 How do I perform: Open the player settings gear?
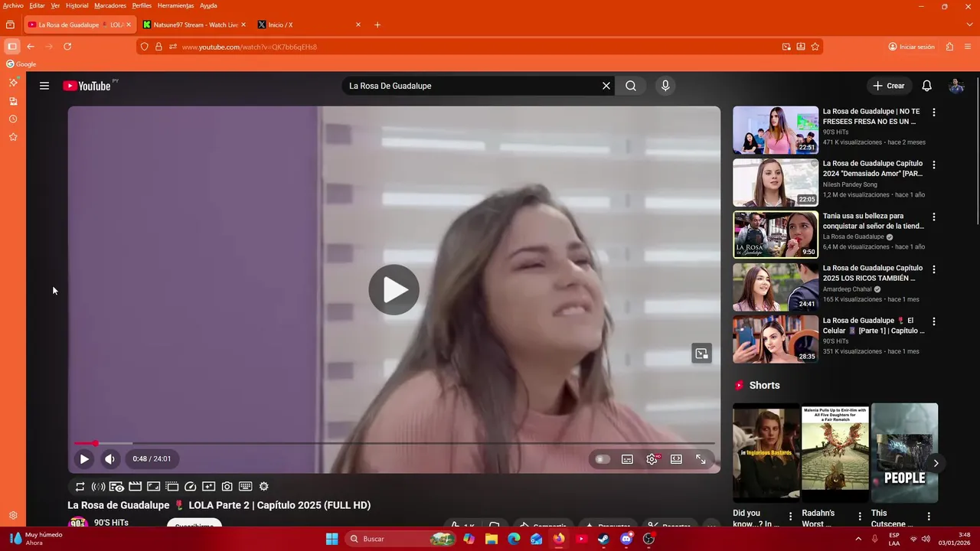click(x=652, y=459)
